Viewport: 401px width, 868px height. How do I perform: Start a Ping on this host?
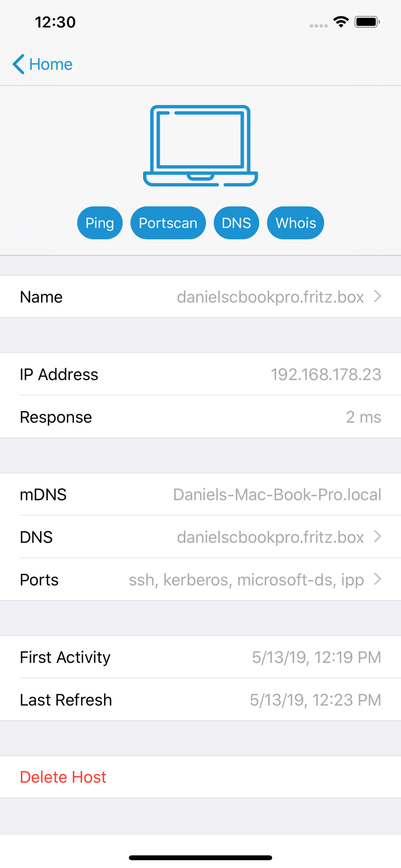tap(100, 223)
